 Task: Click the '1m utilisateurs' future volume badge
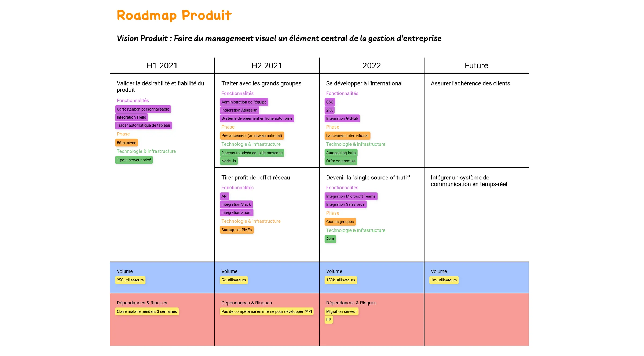(x=444, y=280)
